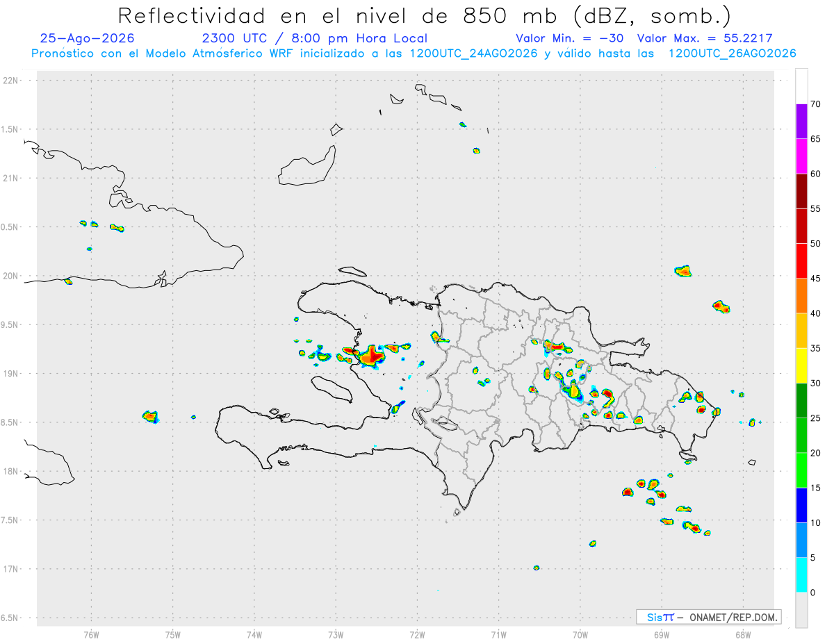The height and width of the screenshot is (644, 834).
Task: Click the colorbar value label '60'
Action: pyautogui.click(x=815, y=174)
